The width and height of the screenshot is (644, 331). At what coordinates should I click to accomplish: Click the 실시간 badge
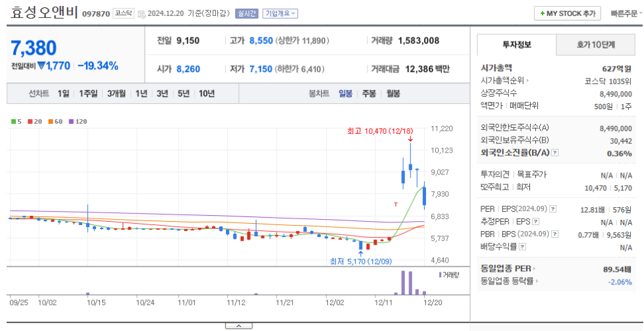247,13
